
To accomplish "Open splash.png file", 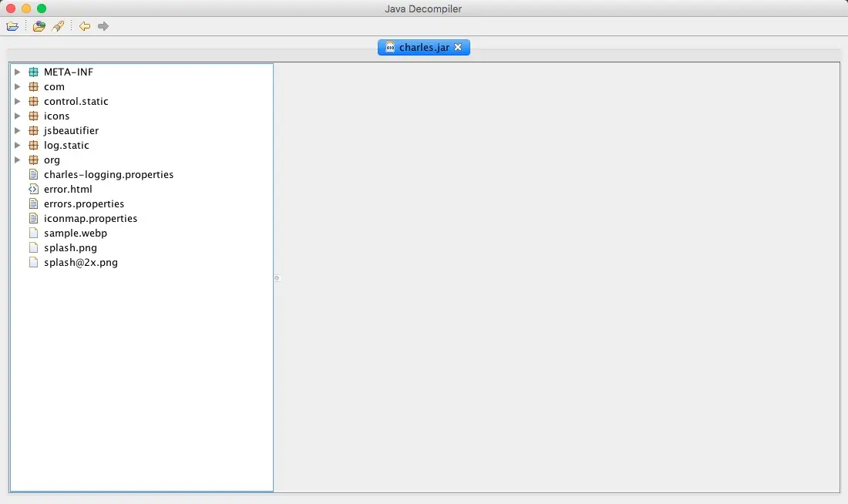I will [70, 247].
